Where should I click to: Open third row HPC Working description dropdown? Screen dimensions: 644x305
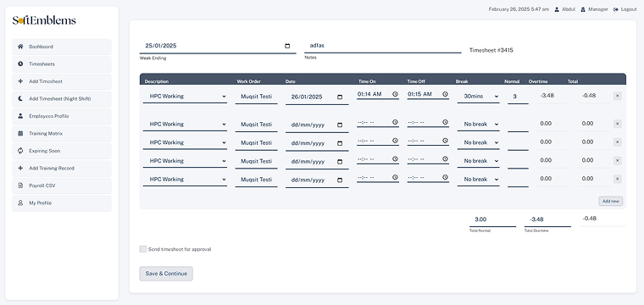pyautogui.click(x=185, y=143)
